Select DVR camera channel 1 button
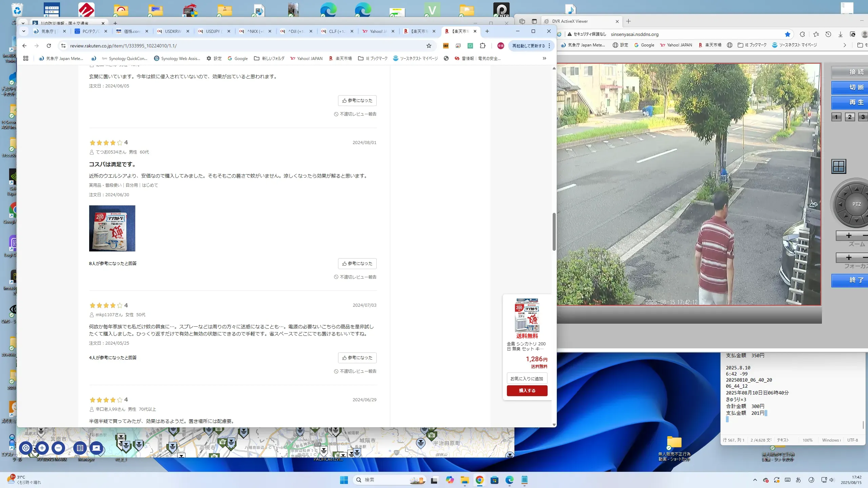The width and height of the screenshot is (868, 488). [836, 117]
